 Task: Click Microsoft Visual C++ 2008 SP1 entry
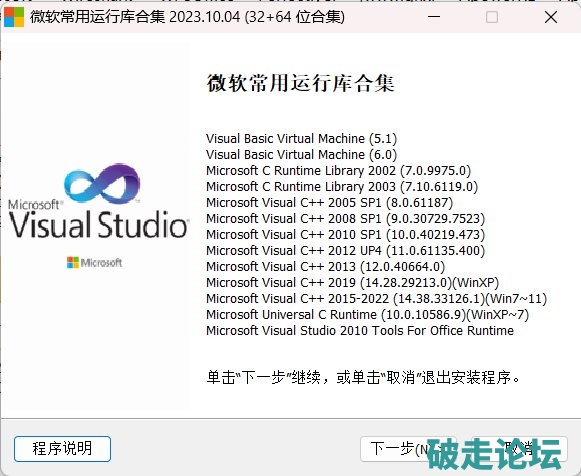click(345, 219)
